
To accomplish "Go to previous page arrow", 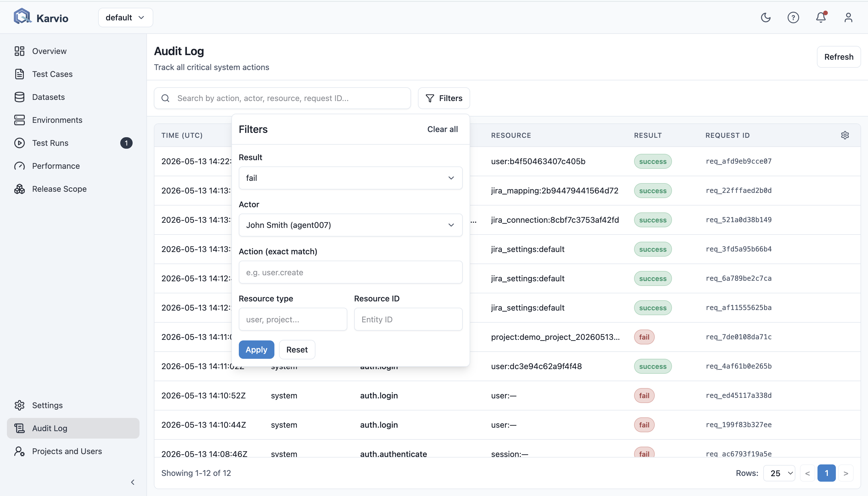I will pyautogui.click(x=807, y=473).
